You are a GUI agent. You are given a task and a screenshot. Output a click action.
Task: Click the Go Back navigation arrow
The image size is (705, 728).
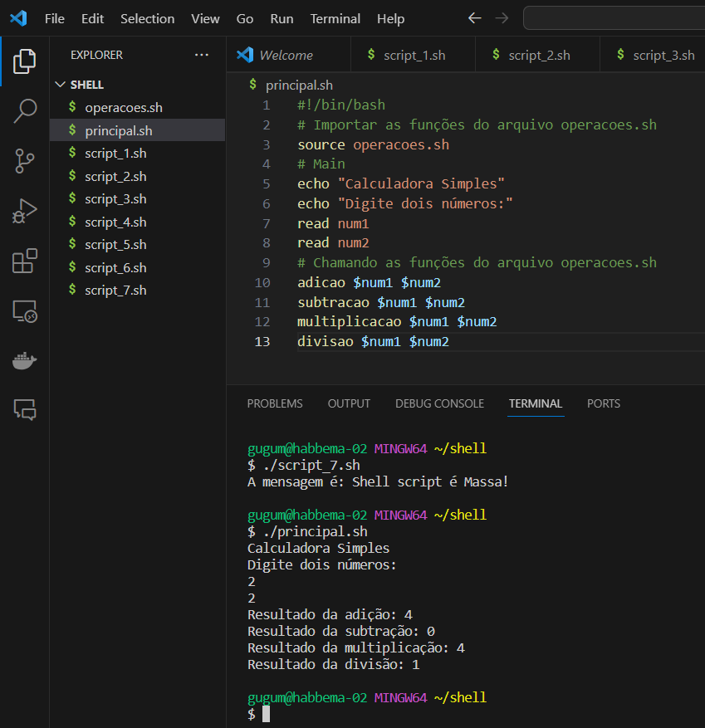(x=474, y=17)
